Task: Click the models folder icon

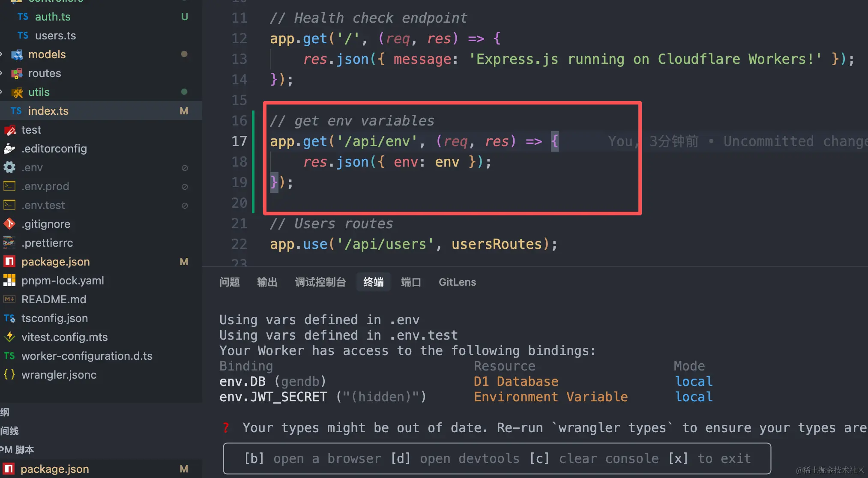Action: [x=17, y=54]
